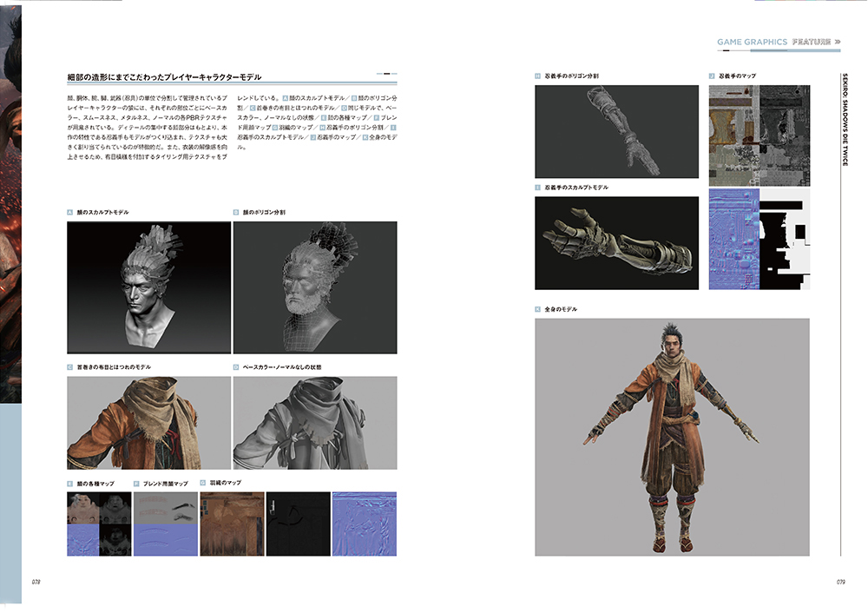Select the black-and-white prosthetic arm mask map

pos(785,239)
